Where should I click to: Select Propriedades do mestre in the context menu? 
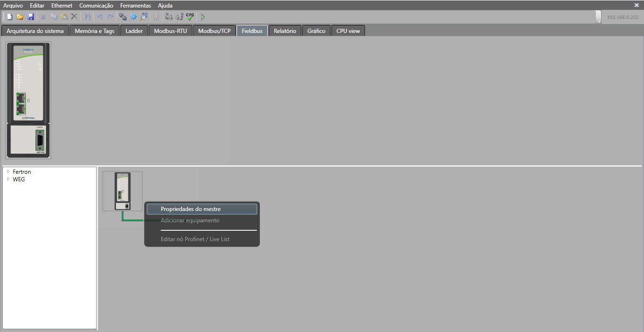(202, 209)
